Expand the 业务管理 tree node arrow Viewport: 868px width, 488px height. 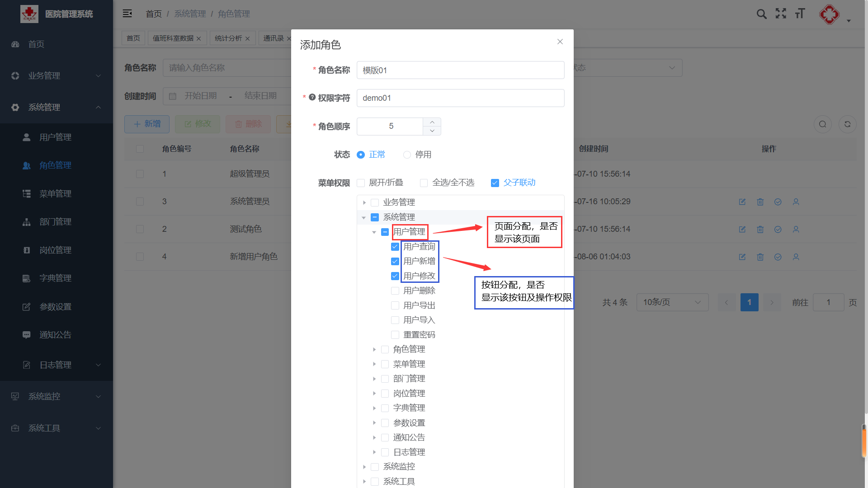click(364, 202)
